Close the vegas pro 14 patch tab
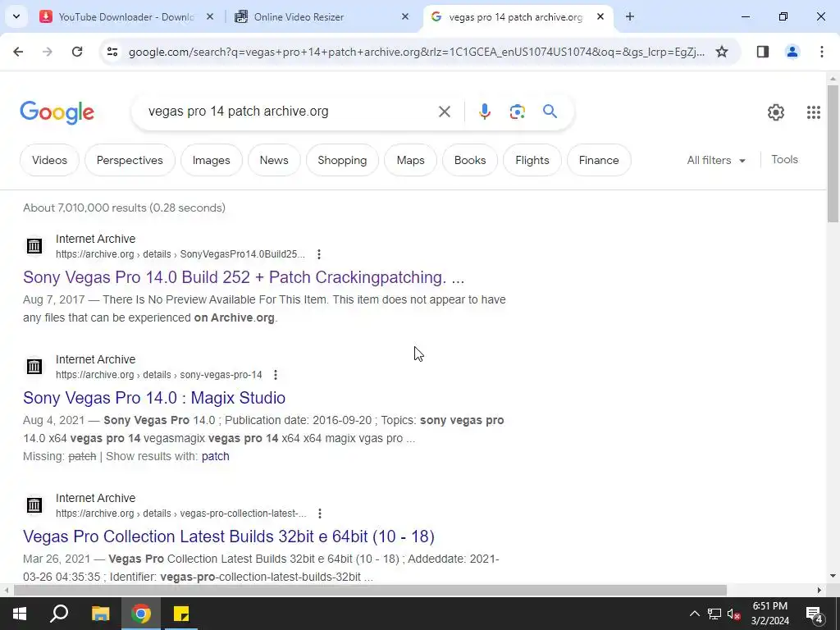The height and width of the screenshot is (630, 840). 600,16
